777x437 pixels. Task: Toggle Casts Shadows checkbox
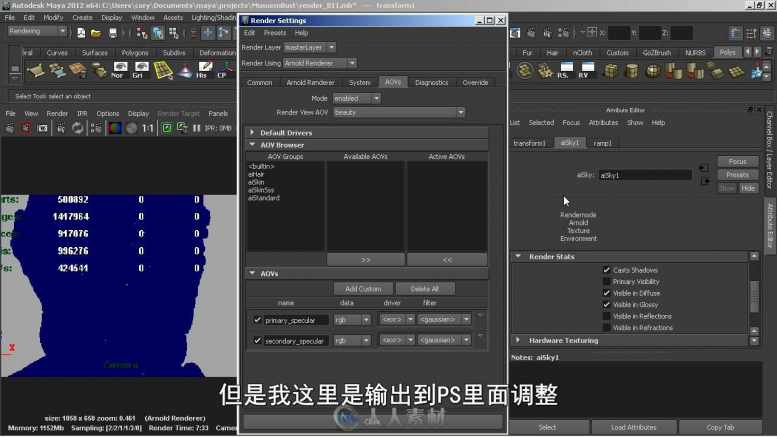(x=606, y=270)
